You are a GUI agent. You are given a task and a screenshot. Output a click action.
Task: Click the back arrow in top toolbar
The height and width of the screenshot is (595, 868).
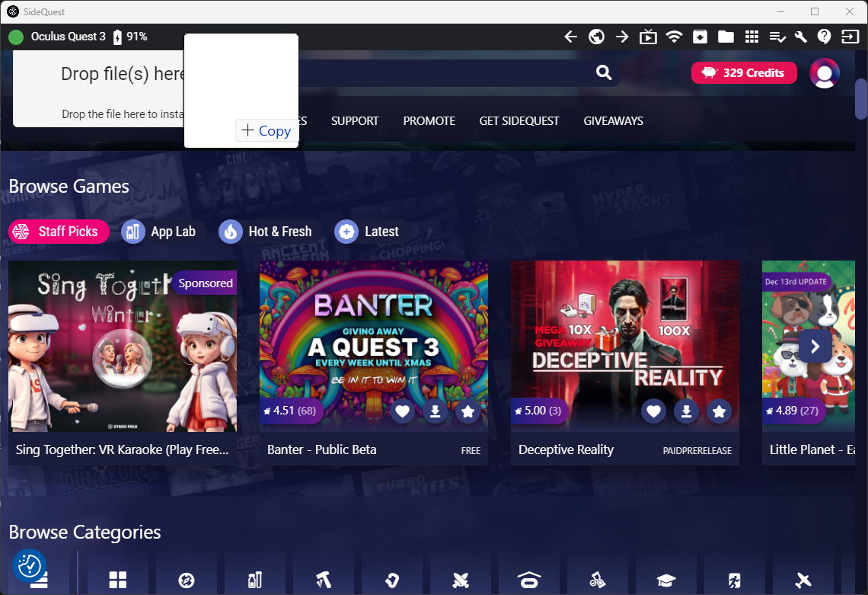(570, 37)
